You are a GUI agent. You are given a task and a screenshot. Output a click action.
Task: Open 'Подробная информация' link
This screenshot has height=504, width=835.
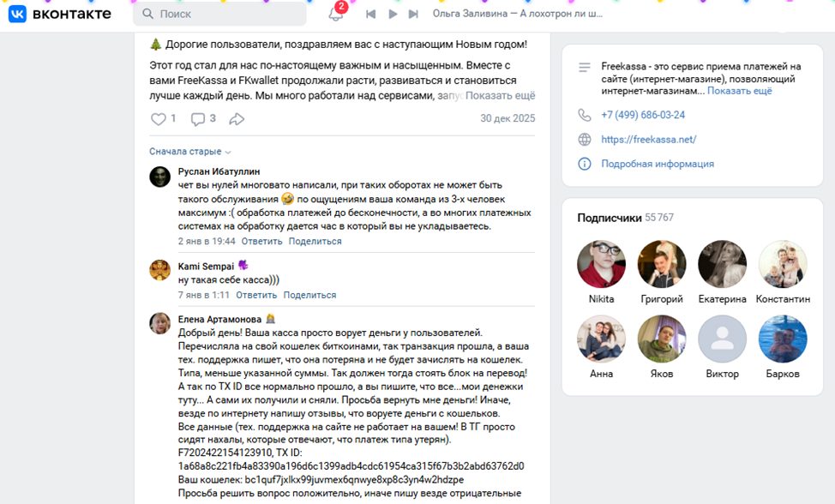tap(658, 164)
